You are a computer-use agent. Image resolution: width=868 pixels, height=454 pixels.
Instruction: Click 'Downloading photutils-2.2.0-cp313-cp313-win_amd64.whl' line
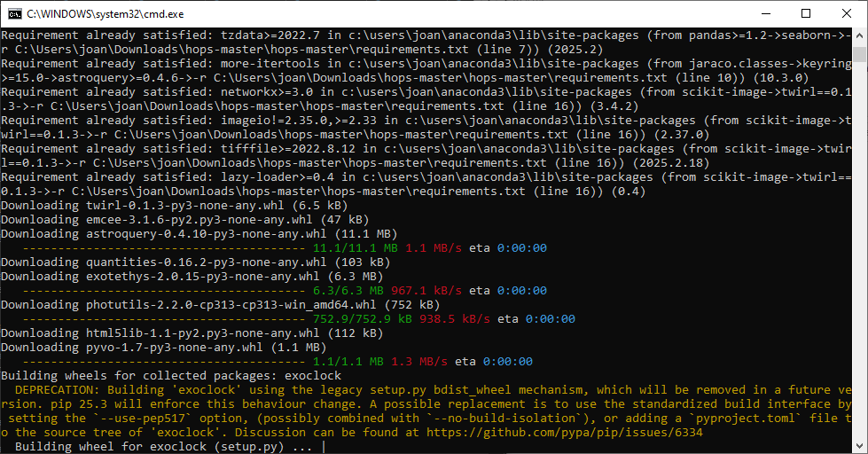pos(220,305)
